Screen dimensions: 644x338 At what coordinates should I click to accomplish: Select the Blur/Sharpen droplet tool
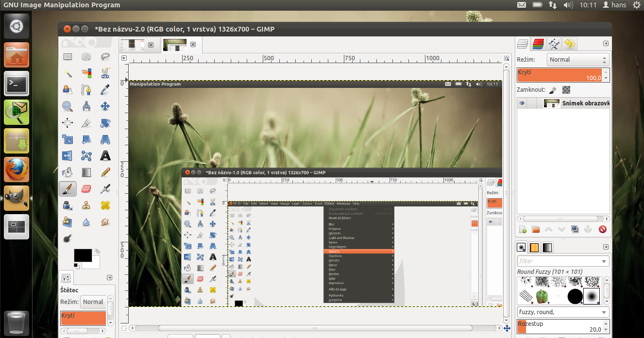(x=86, y=222)
